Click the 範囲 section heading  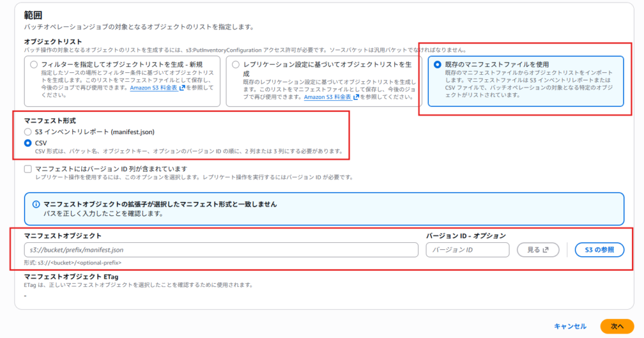[33, 14]
